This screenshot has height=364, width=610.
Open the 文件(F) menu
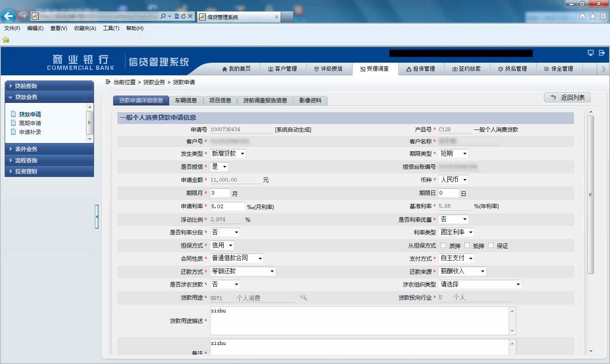click(12, 28)
